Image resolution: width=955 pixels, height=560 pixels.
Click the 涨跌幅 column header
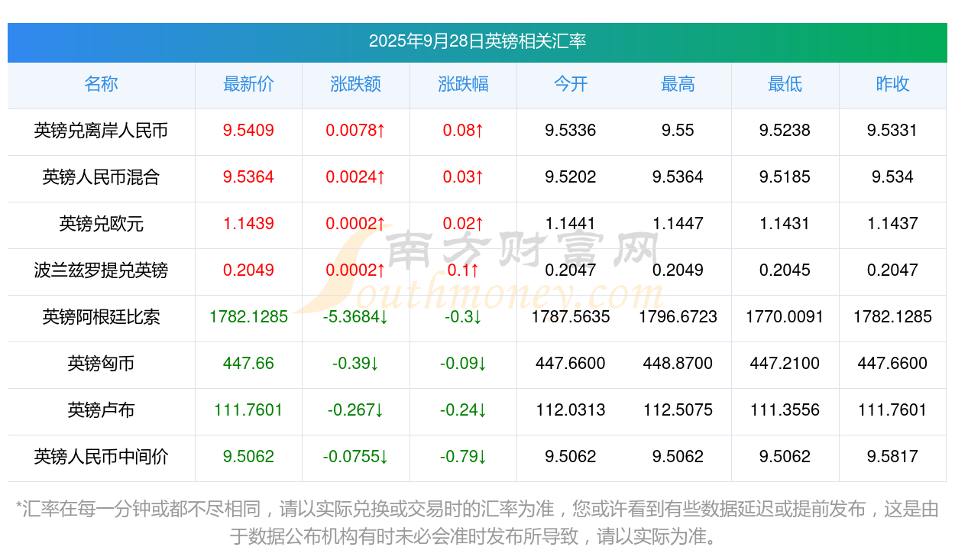point(463,84)
